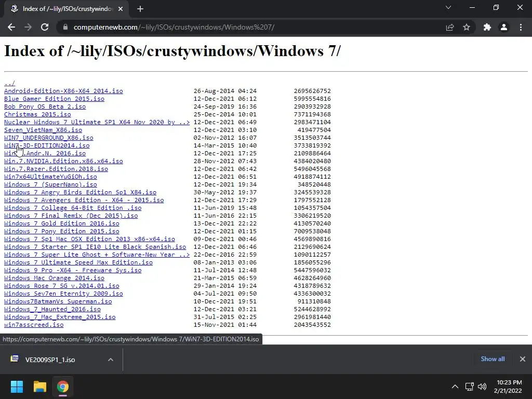
Task: Go to the parent directory link
Action: (x=9, y=83)
